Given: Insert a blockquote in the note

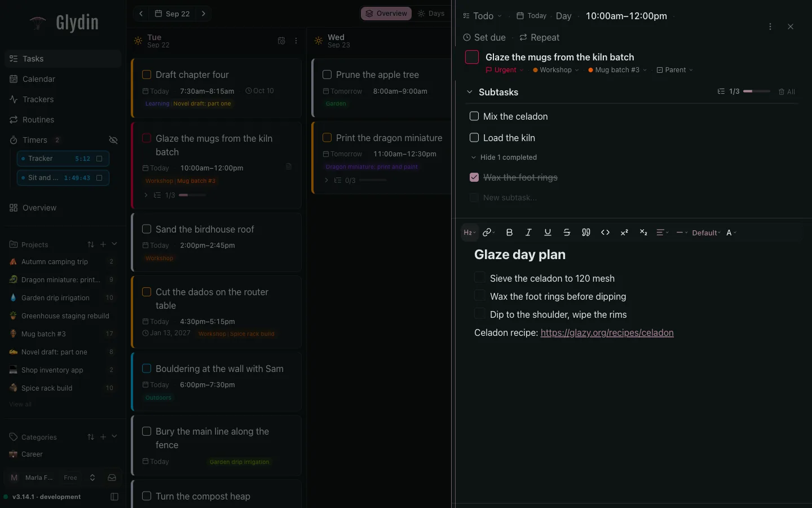Looking at the screenshot, I should tap(586, 233).
